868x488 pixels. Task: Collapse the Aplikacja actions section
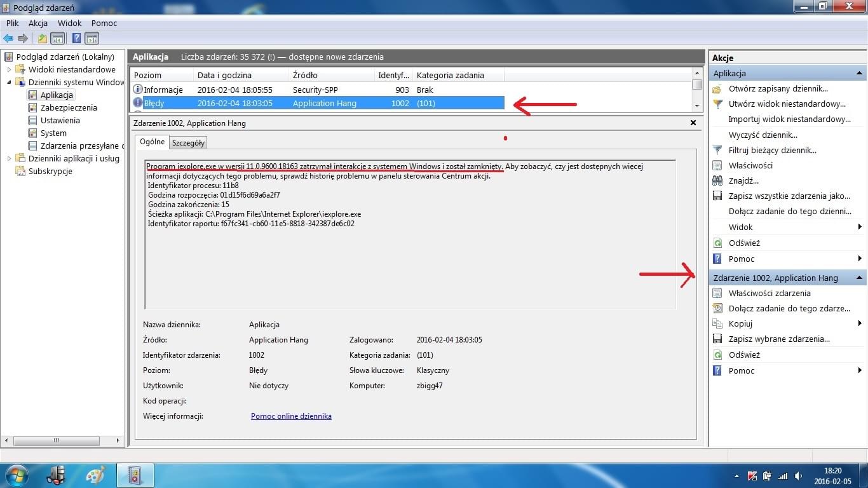click(x=860, y=73)
